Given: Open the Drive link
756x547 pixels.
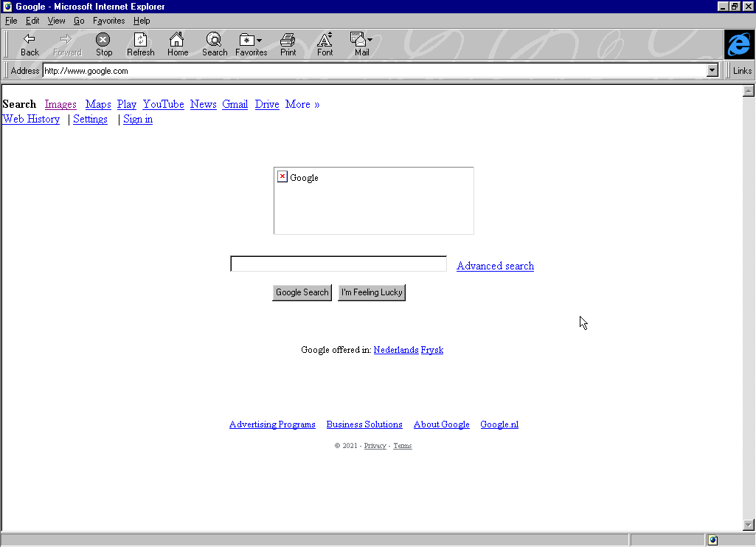Looking at the screenshot, I should point(267,104).
